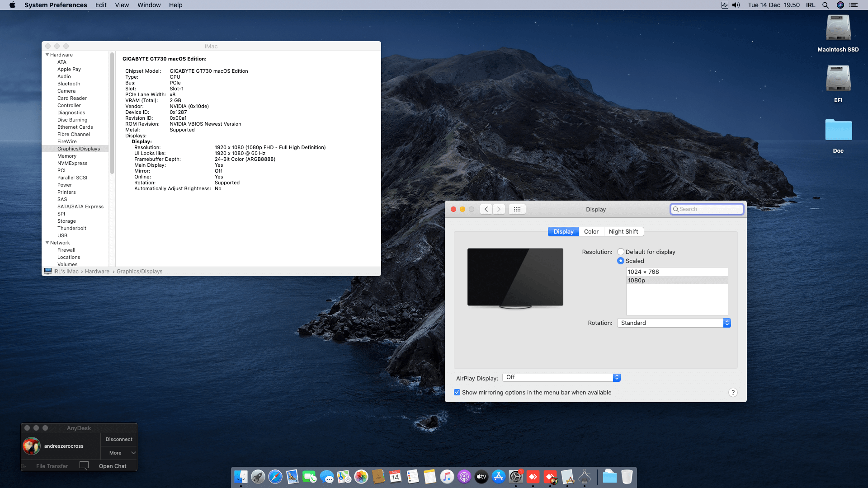Image resolution: width=868 pixels, height=488 pixels.
Task: Click the Siri icon in the menu bar
Action: coord(841,5)
